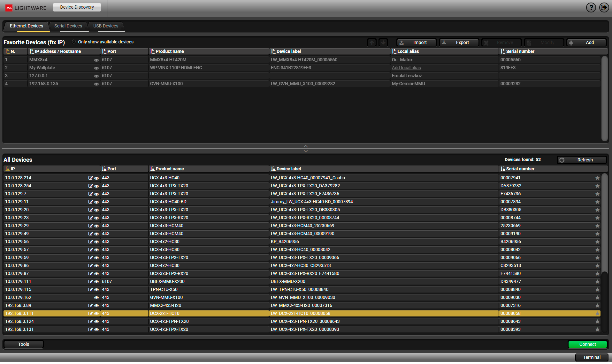Collapse favorites panel using splitter up chevron
The image size is (612, 364).
click(306, 146)
